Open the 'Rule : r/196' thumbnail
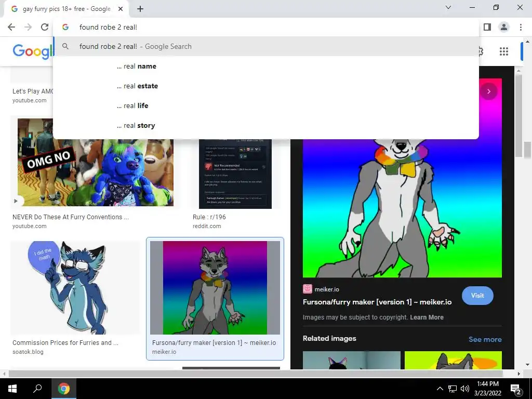The width and height of the screenshot is (532, 399). 235,174
